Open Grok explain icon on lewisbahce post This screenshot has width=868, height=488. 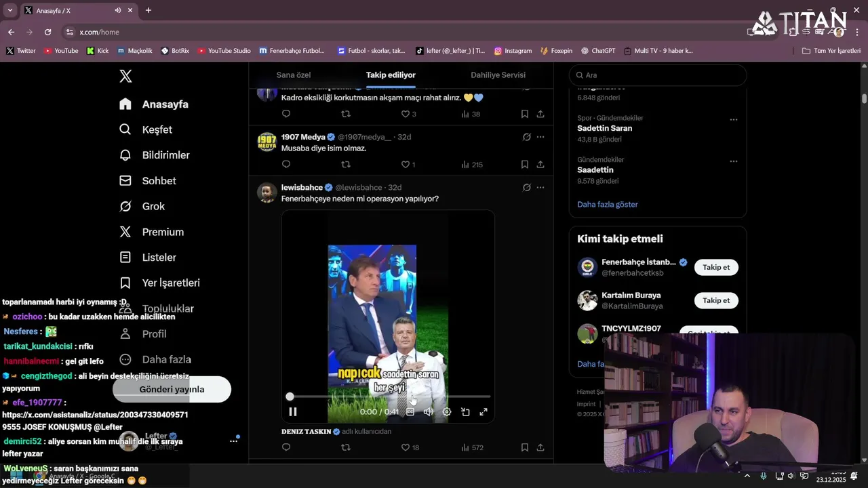point(526,188)
